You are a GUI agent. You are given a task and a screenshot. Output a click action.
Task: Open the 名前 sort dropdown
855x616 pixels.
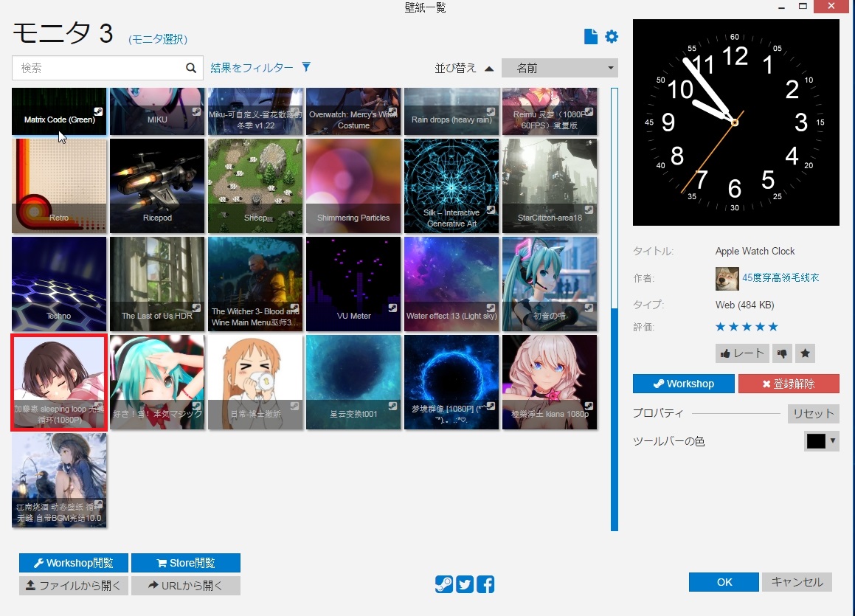click(x=560, y=68)
